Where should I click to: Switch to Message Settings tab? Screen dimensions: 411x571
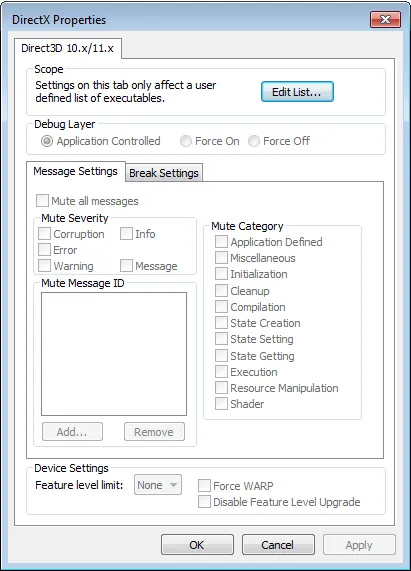(x=75, y=171)
